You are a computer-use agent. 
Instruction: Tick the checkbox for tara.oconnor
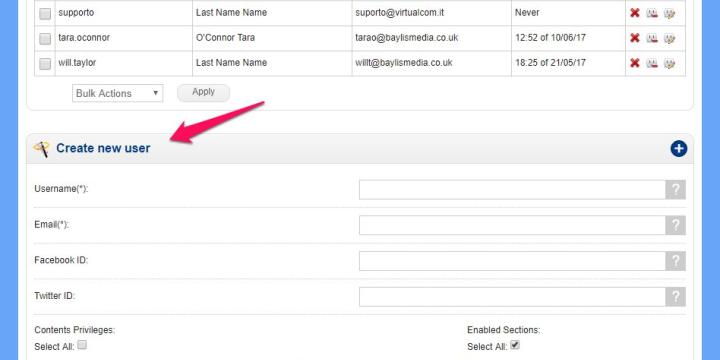45,39
